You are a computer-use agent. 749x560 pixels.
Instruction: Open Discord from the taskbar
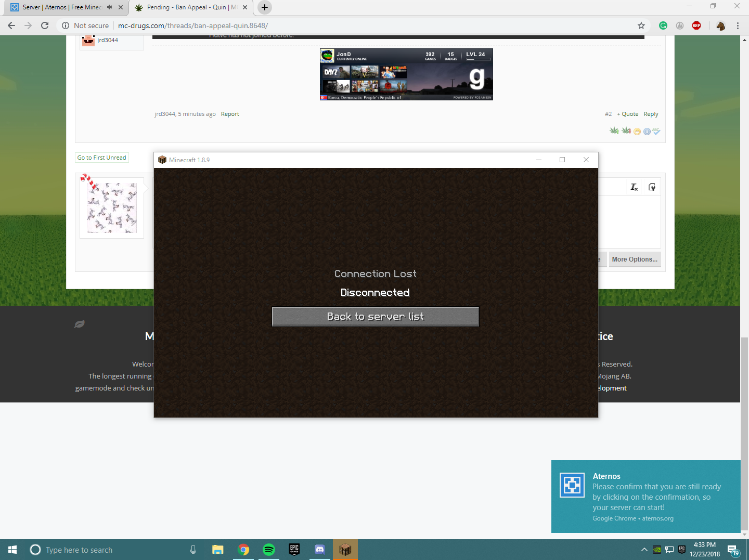pyautogui.click(x=320, y=550)
